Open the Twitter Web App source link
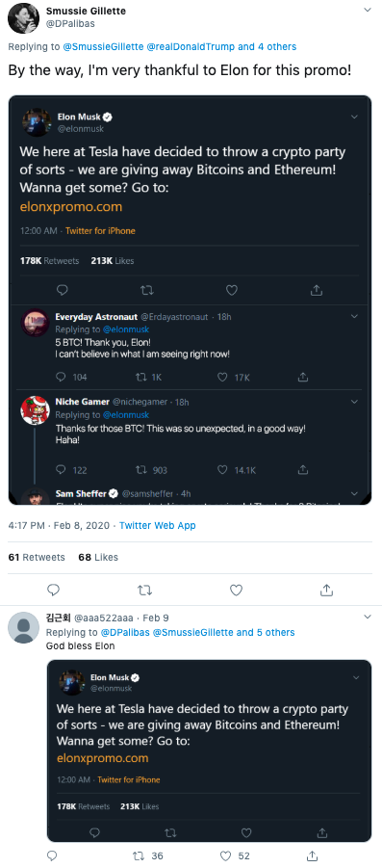Screen dimensions: 382x868 [x=158, y=525]
